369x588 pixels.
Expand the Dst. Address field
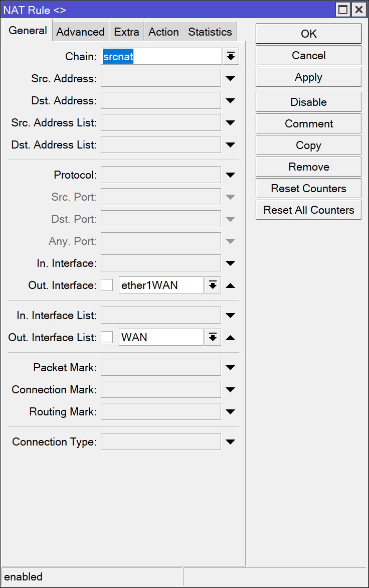click(230, 101)
